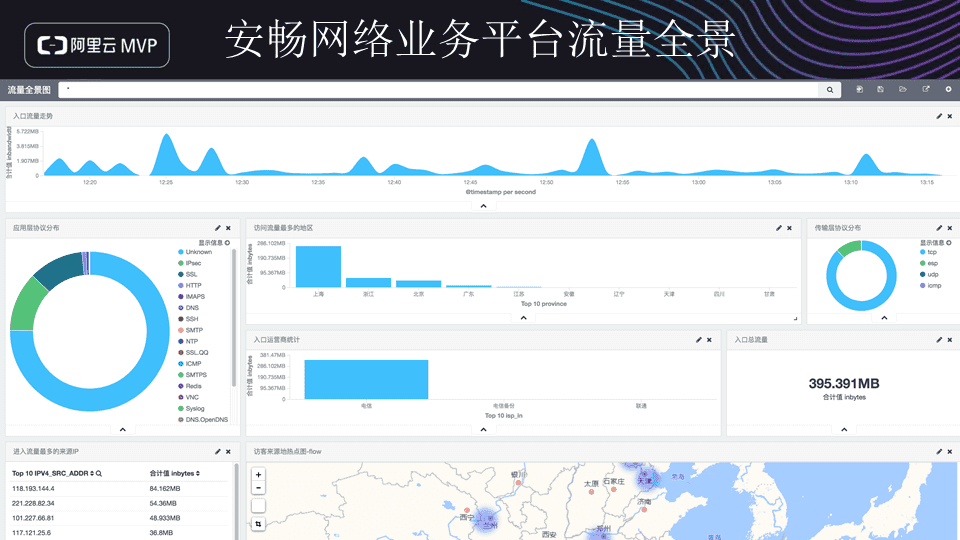Select the DNS.OpenDNS legend item
Image resolution: width=960 pixels, height=540 pixels.
click(203, 420)
